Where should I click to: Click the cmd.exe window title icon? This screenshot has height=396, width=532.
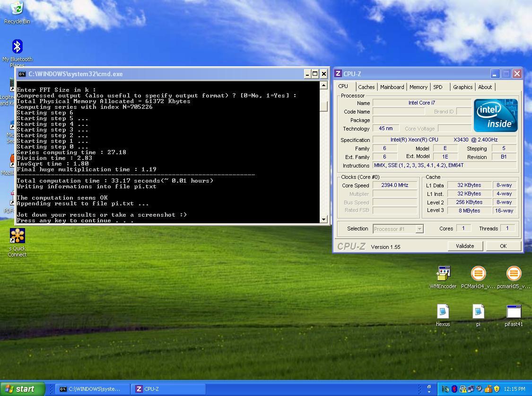pos(22,74)
